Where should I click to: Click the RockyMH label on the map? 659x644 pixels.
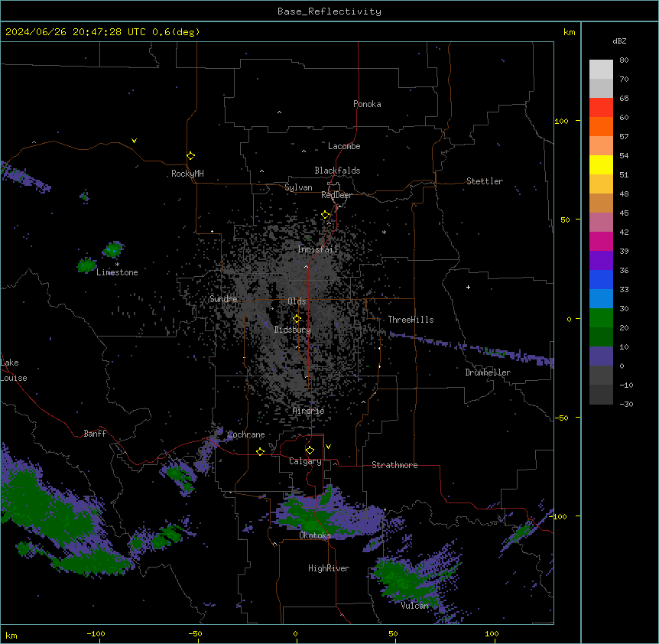(187, 174)
